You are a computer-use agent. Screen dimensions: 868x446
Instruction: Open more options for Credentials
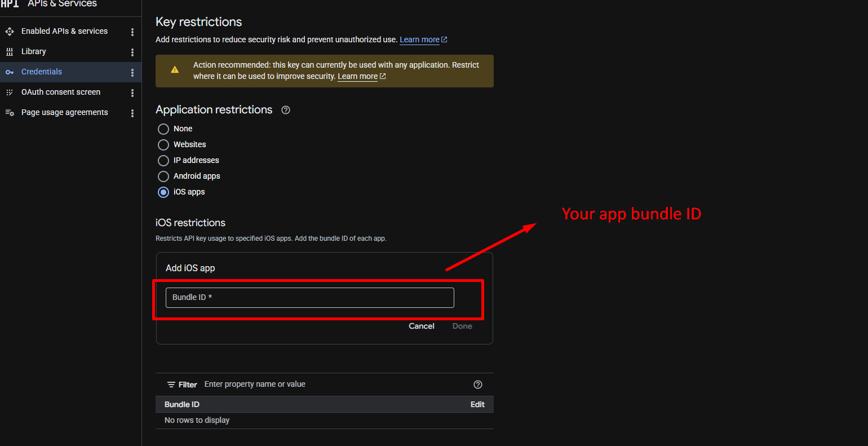132,73
